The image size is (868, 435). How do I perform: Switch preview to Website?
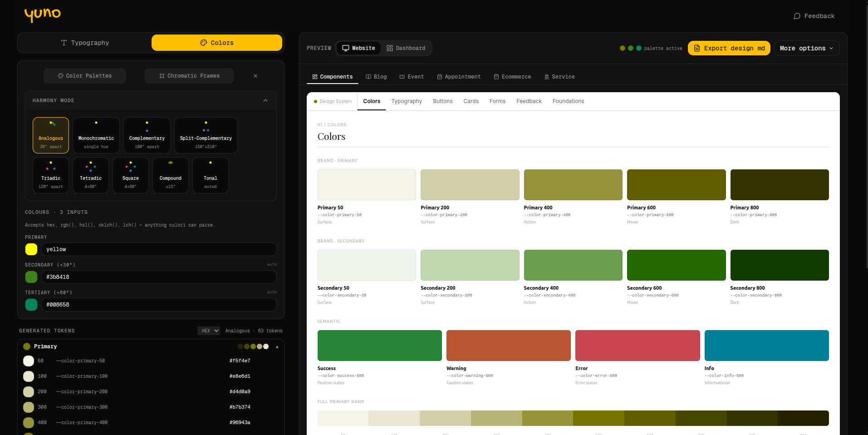[358, 48]
